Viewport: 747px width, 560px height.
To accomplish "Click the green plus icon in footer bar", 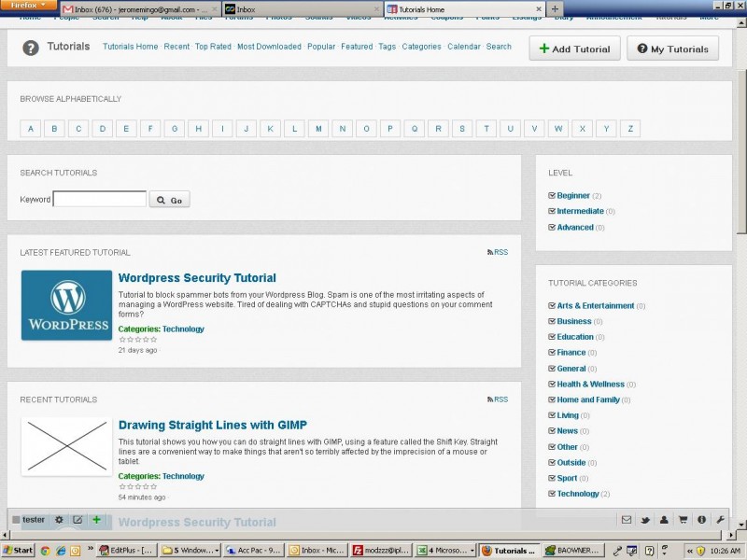I will coord(96,520).
